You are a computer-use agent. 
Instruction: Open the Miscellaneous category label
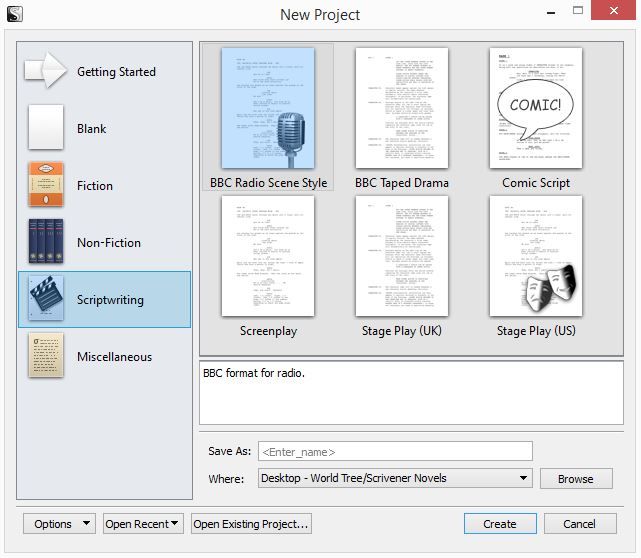click(114, 356)
